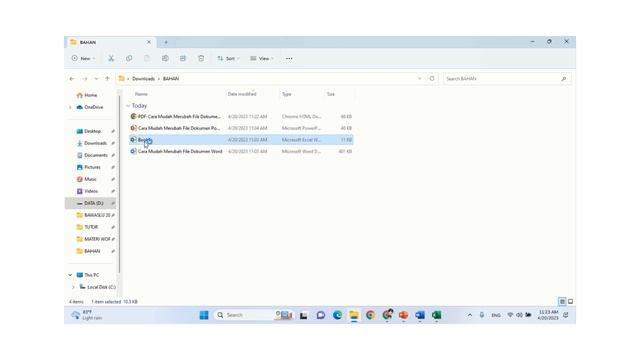The width and height of the screenshot is (640, 360).
Task: Click the navigation pane scrollbar
Action: [120, 184]
